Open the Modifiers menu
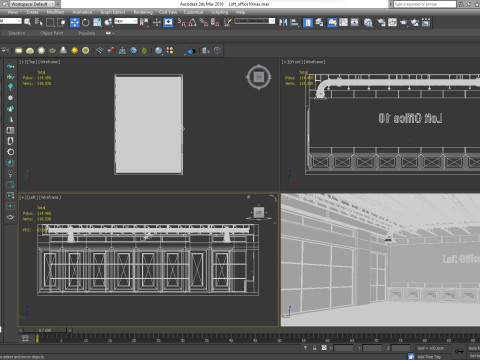 pyautogui.click(x=55, y=12)
